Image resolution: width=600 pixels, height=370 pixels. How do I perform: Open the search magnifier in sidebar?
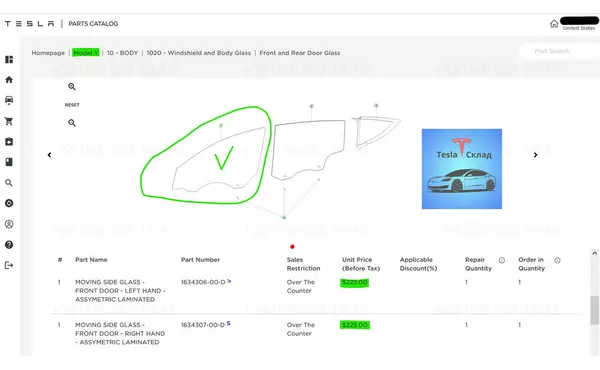pos(9,183)
